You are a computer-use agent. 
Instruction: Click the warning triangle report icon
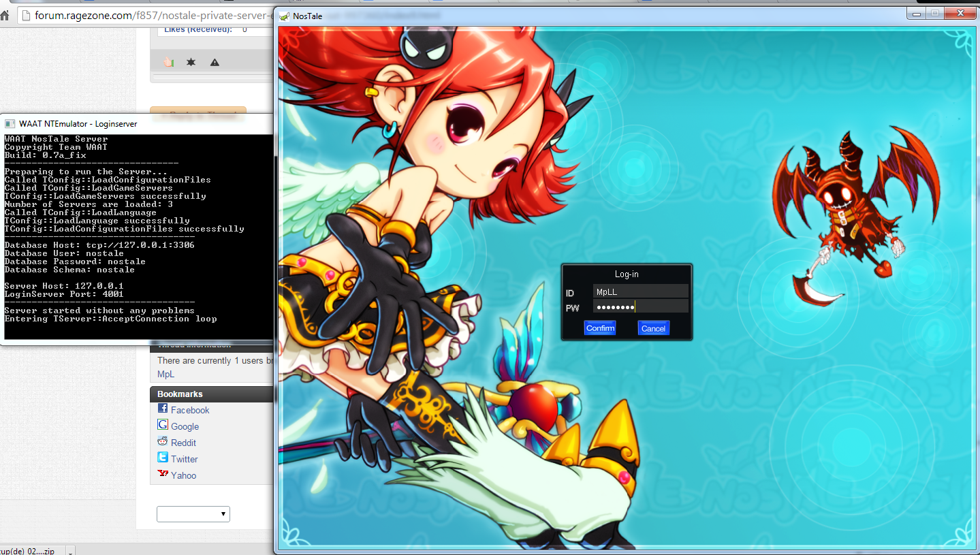(215, 62)
